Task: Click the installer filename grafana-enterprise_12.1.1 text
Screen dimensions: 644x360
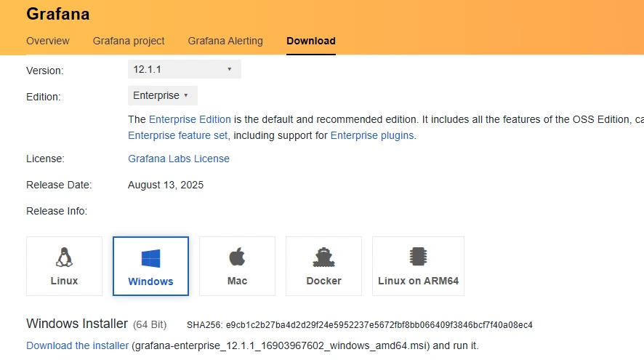Action: pos(281,345)
